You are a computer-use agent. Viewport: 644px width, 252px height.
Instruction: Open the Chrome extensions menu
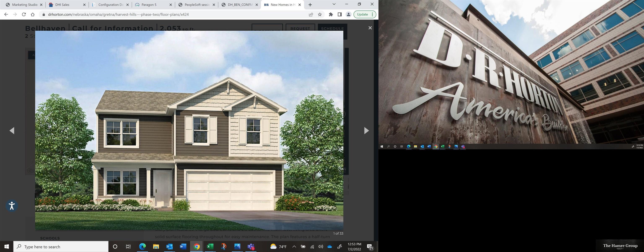(331, 14)
